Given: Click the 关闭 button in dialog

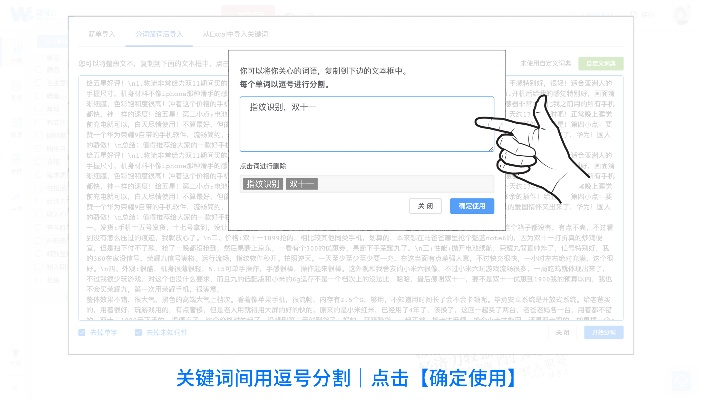Looking at the screenshot, I should click(x=425, y=205).
